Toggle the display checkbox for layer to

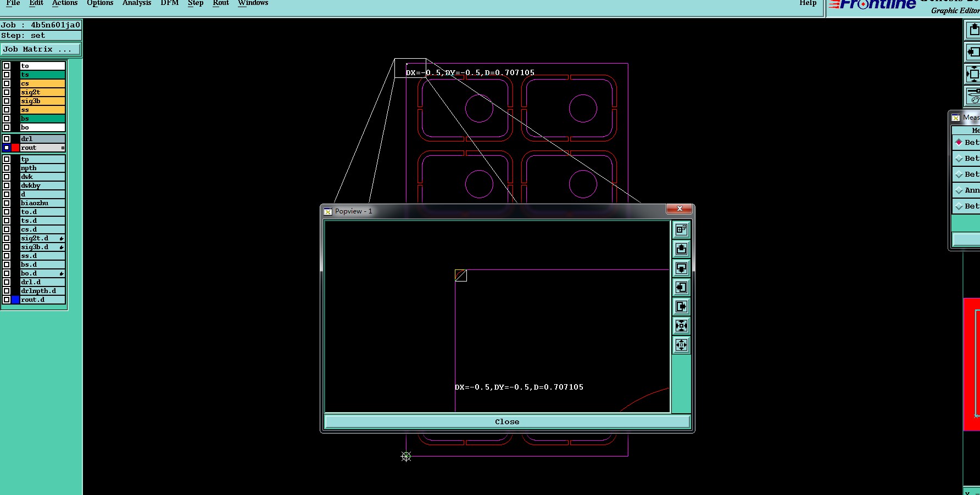(7, 66)
